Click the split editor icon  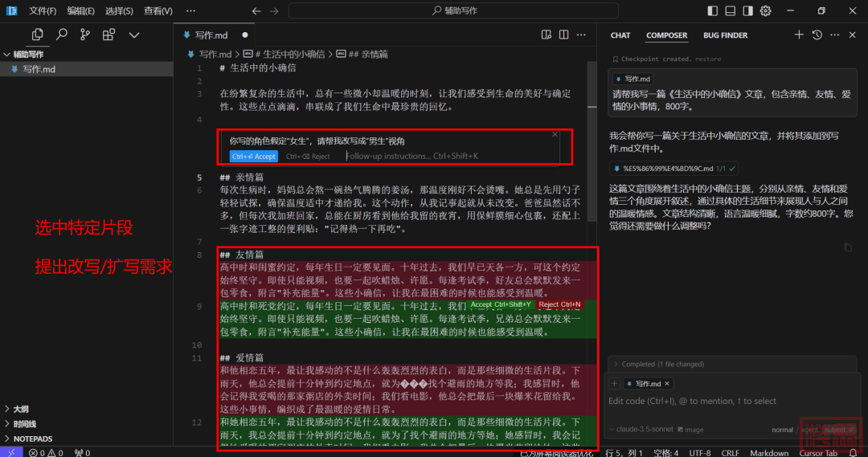(x=563, y=35)
